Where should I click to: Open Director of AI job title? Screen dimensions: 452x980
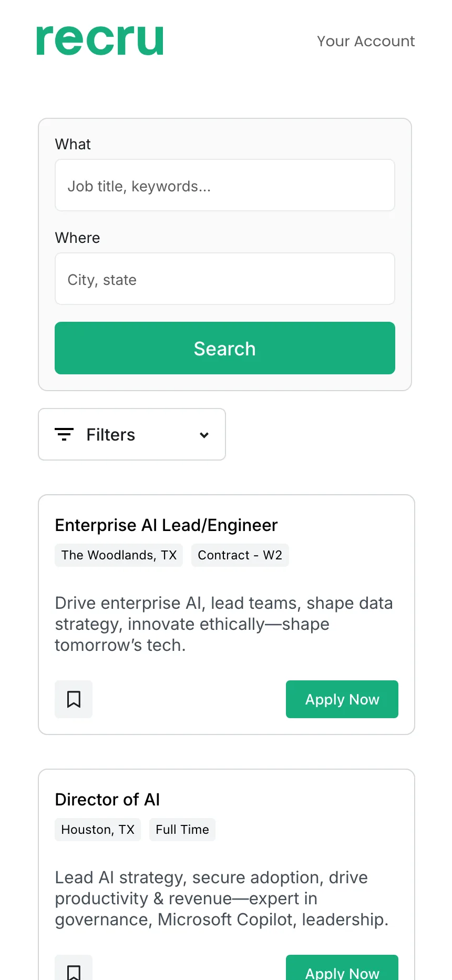[108, 799]
